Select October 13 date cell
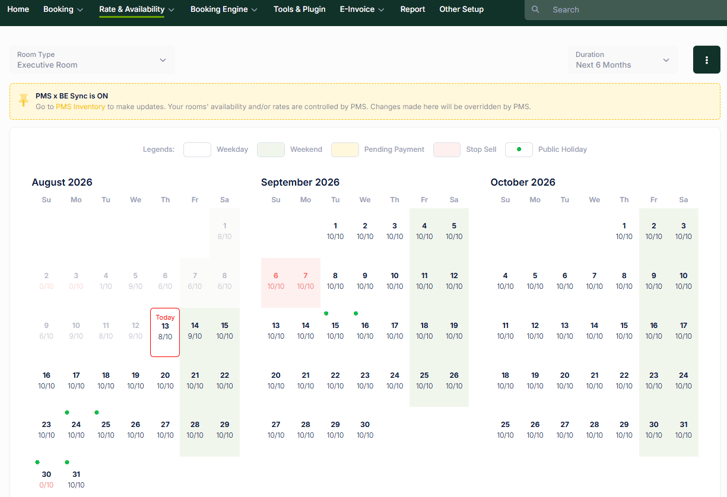Screen dimensions: 727x497 565,332
